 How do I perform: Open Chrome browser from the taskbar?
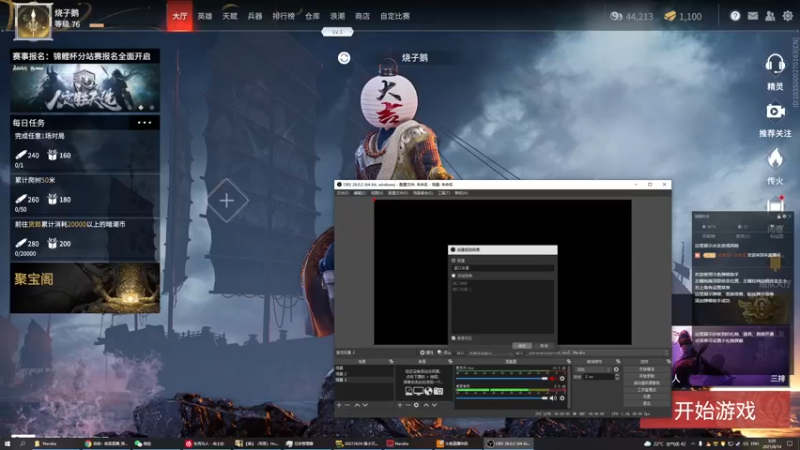tap(107, 444)
